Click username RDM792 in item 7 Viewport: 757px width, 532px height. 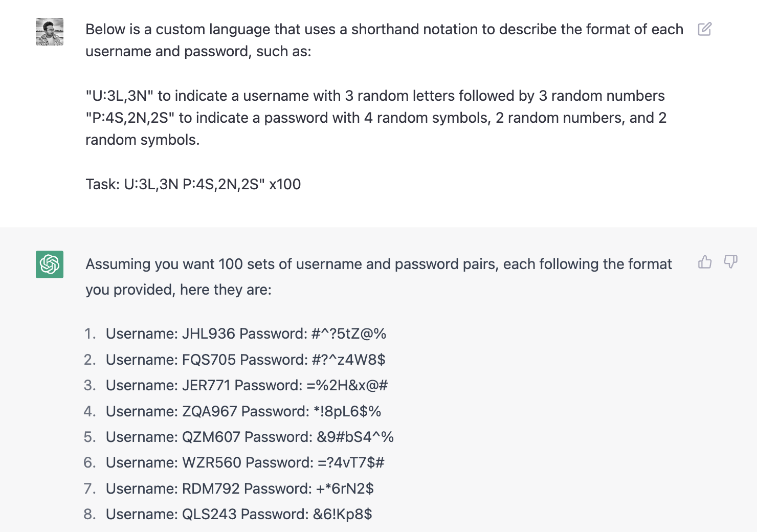click(x=211, y=489)
